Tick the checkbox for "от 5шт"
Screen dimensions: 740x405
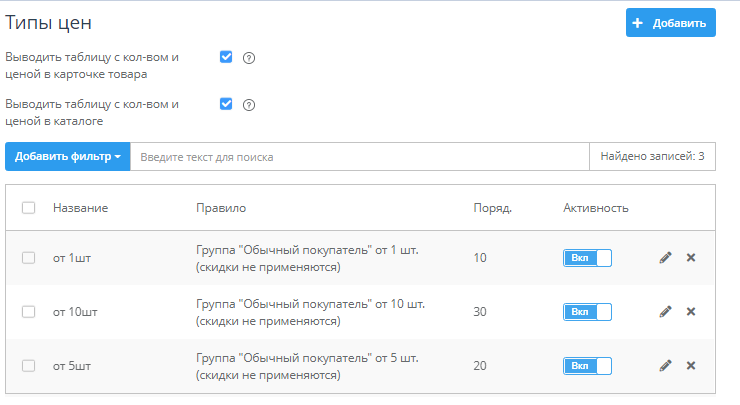coord(29,366)
